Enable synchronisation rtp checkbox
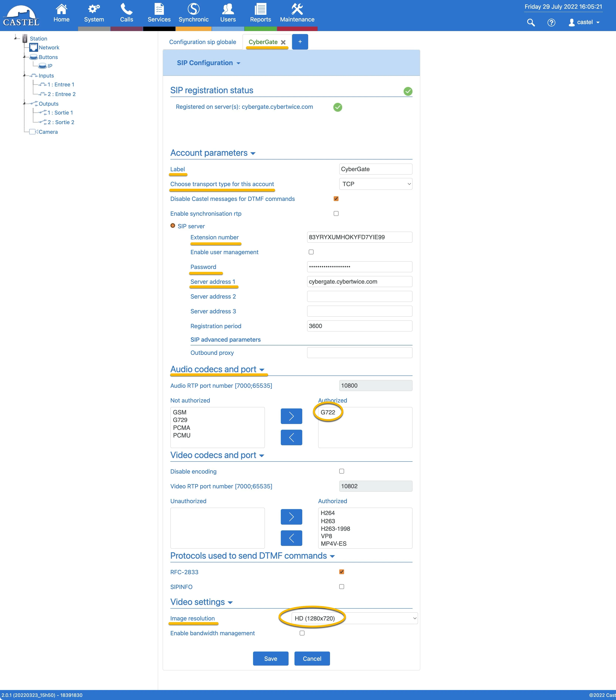Viewport: 616px width, 700px height. (336, 213)
